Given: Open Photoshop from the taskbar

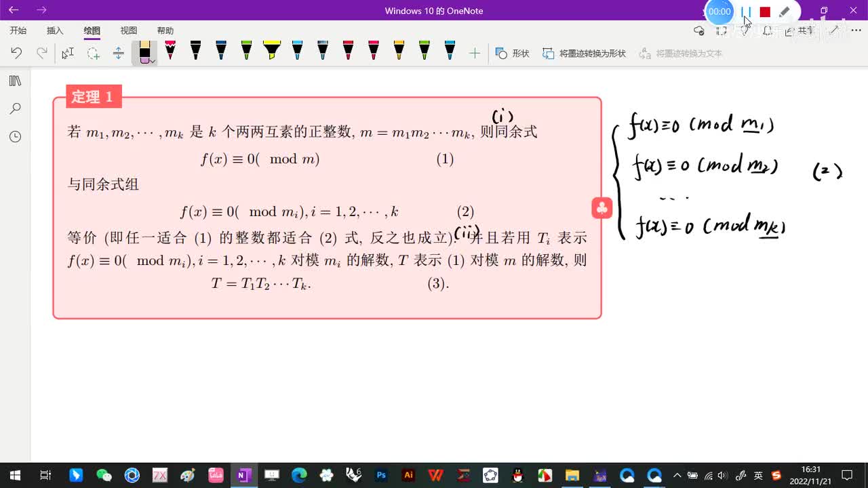Looking at the screenshot, I should 381,475.
